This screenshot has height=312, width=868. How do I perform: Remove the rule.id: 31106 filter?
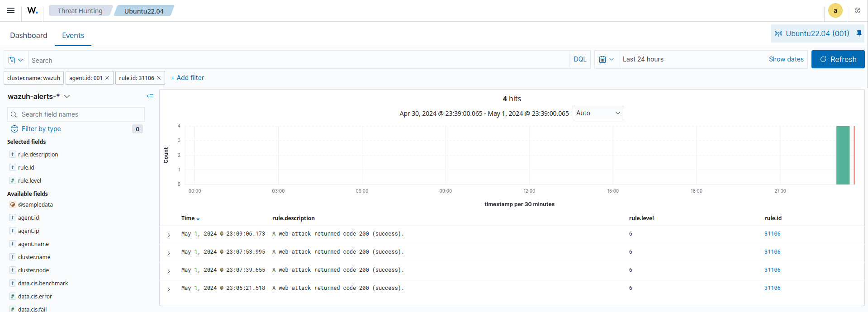pyautogui.click(x=159, y=78)
